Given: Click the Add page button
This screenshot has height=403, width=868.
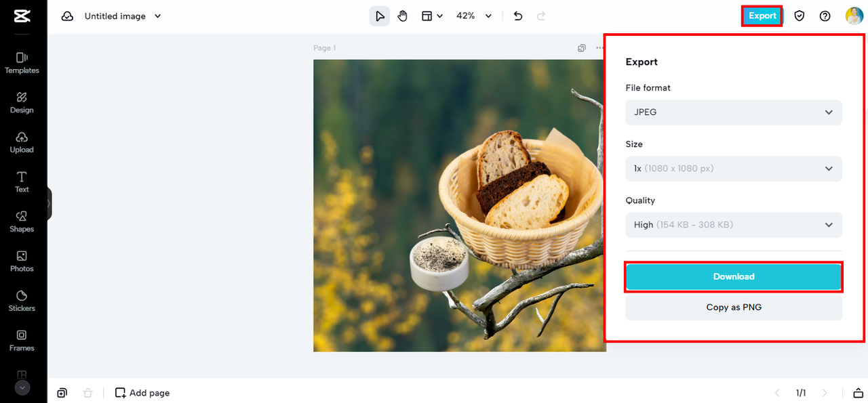Looking at the screenshot, I should [142, 393].
